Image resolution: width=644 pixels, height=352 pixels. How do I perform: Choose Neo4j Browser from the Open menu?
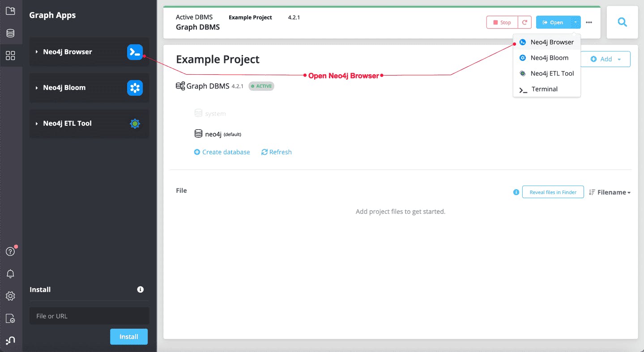coord(547,42)
